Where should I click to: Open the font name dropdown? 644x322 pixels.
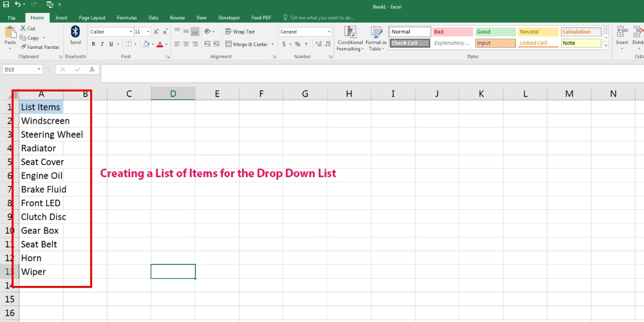coord(131,32)
